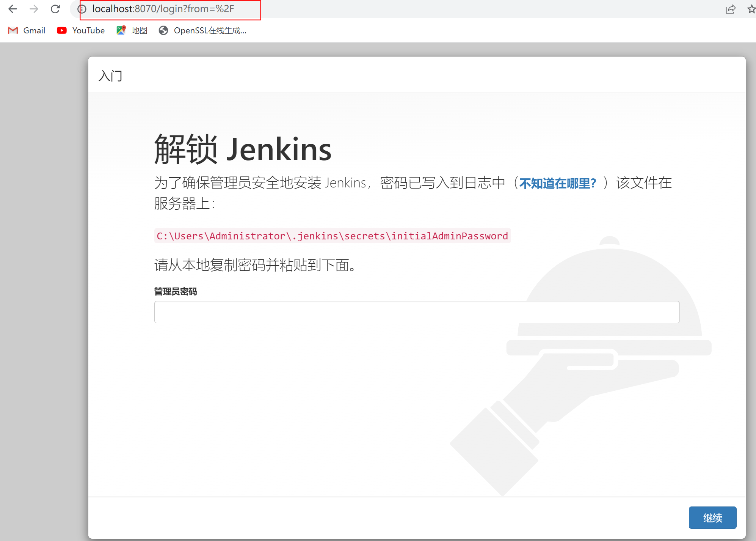Click the share icon in the toolbar

pyautogui.click(x=731, y=10)
